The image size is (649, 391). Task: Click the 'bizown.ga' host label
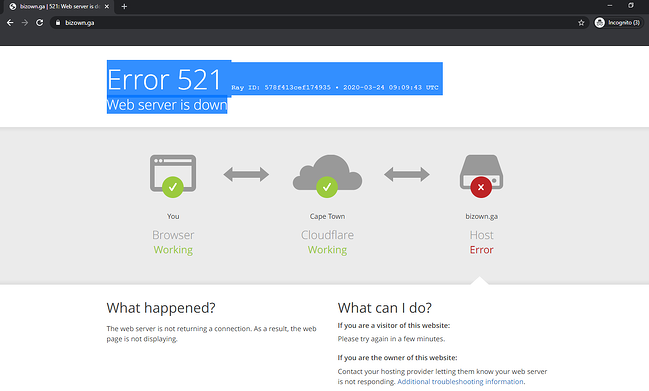tap(481, 216)
